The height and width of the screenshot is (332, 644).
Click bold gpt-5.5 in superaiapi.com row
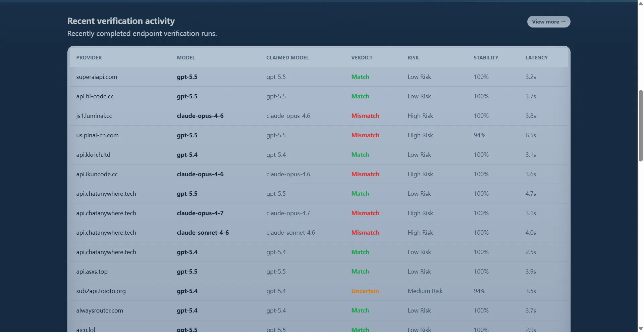point(187,77)
